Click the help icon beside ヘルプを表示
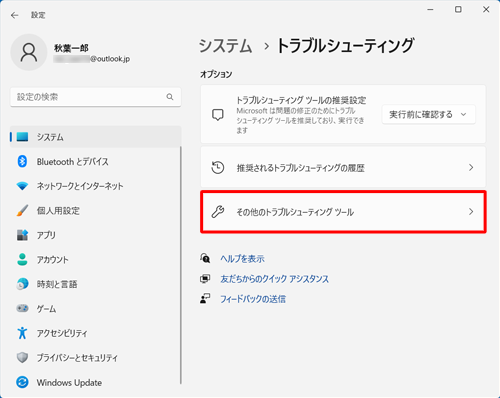 tap(205, 258)
